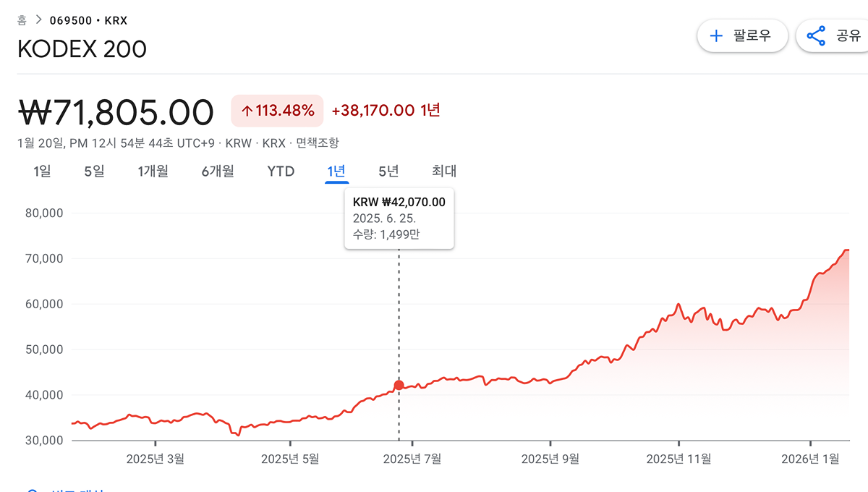Screen dimensions: 868x492
Task: Go to 홈 in the breadcrumb
Action: [x=22, y=20]
